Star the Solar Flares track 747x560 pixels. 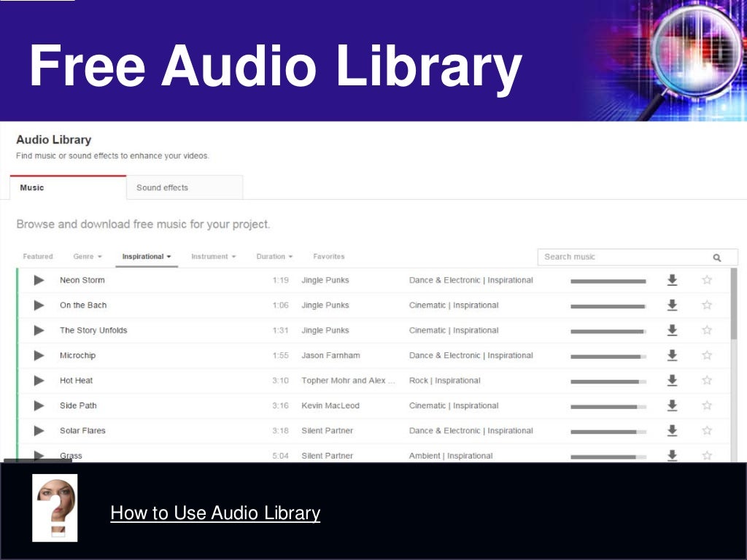point(707,430)
